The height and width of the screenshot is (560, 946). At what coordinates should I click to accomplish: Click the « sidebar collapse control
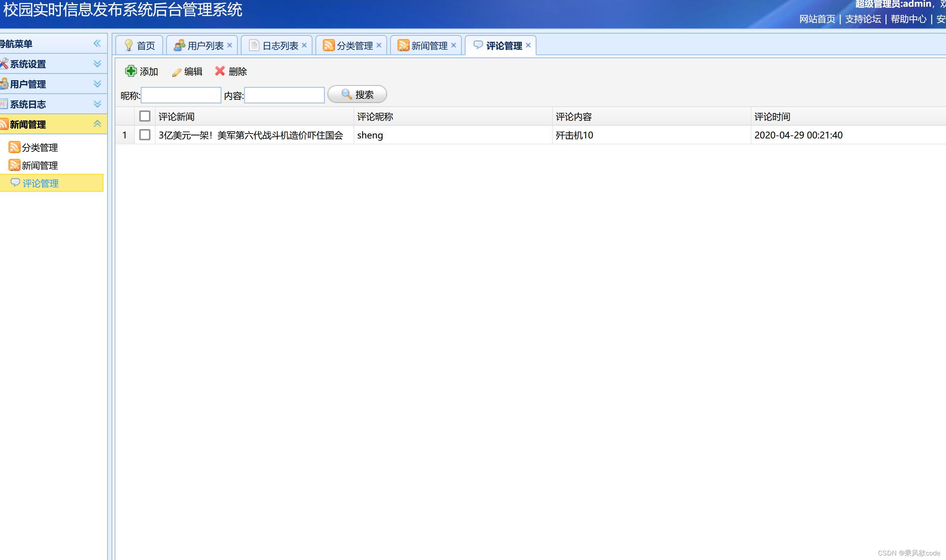pyautogui.click(x=97, y=43)
